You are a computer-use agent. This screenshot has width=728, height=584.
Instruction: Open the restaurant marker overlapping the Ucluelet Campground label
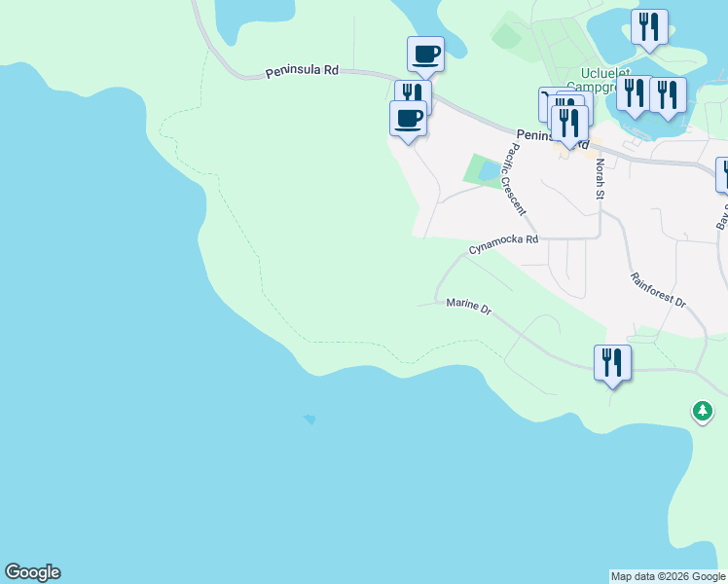coord(633,93)
